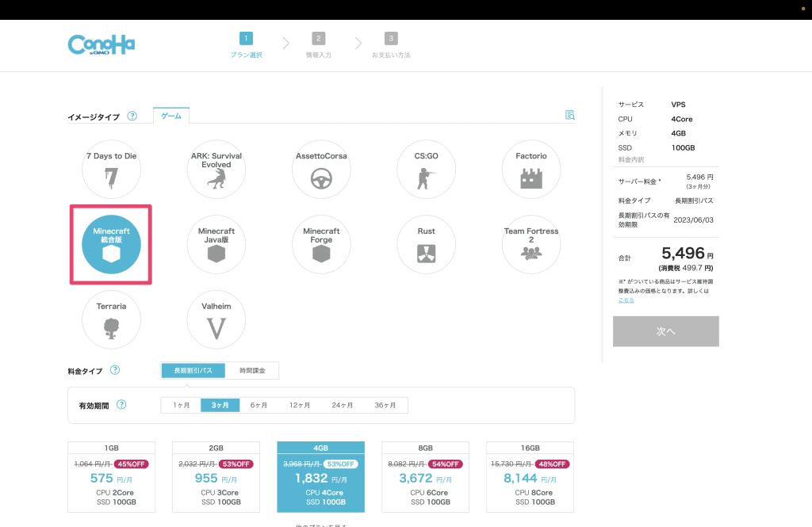The width and height of the screenshot is (812, 527).
Task: Click step 1 プラン選択 indicator
Action: tap(246, 45)
